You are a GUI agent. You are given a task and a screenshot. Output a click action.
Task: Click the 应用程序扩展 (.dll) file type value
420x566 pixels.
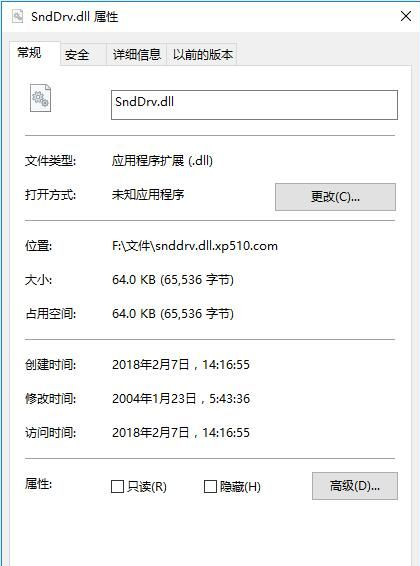coord(162,161)
